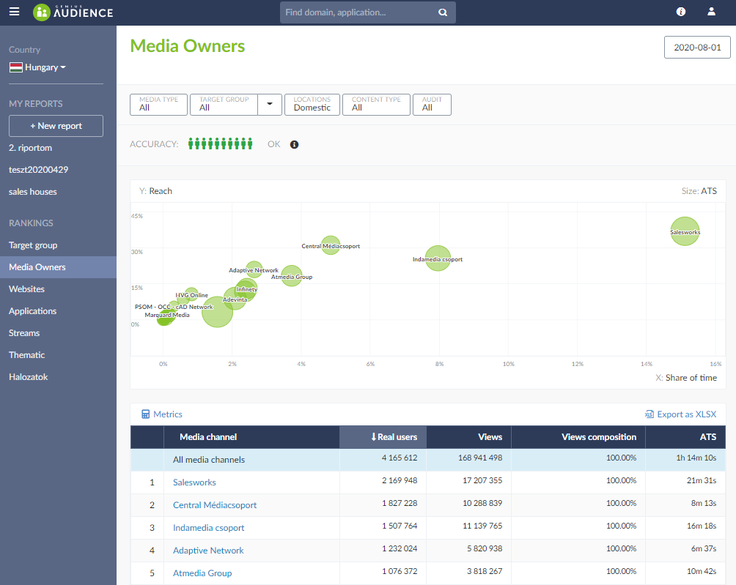Create a New report
This screenshot has width=736, height=585.
tap(56, 126)
